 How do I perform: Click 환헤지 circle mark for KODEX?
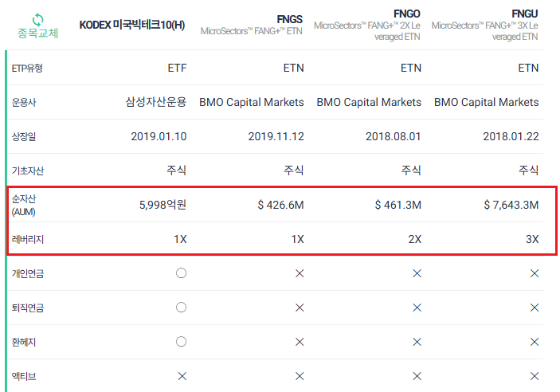[181, 342]
